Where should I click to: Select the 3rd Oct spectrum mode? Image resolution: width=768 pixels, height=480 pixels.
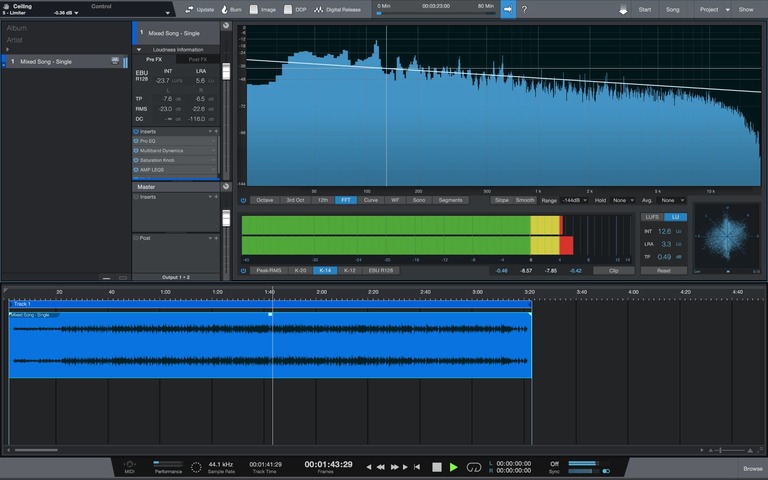click(x=295, y=200)
